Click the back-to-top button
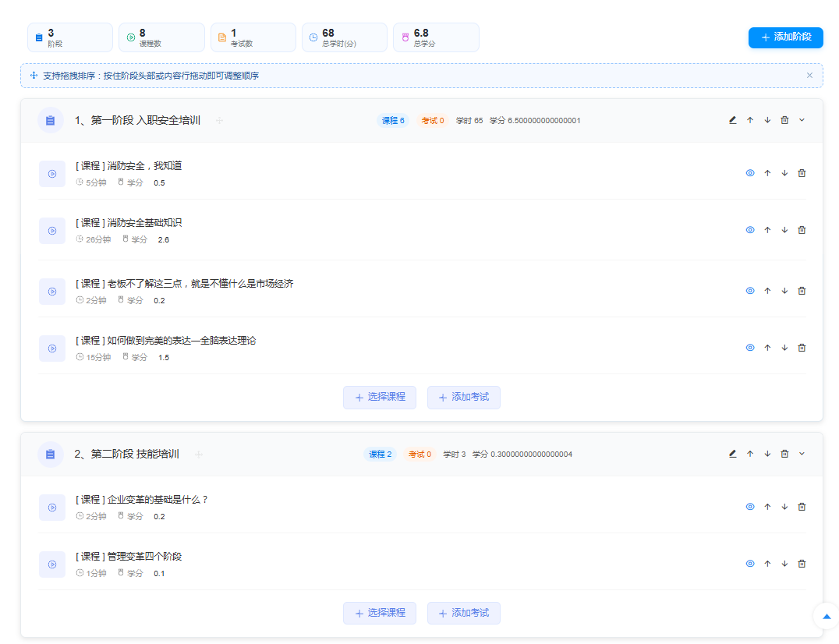Viewport: 839px width, 644px height. (x=825, y=616)
